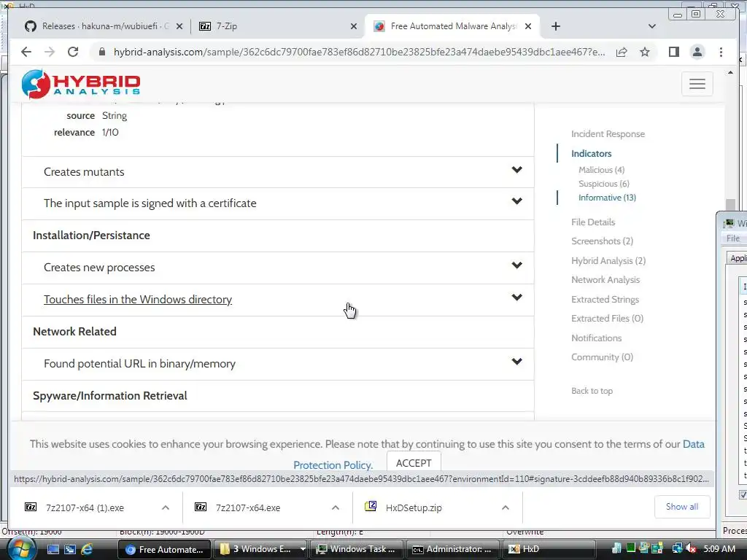Show Malicious (4) indicators

[x=601, y=169]
